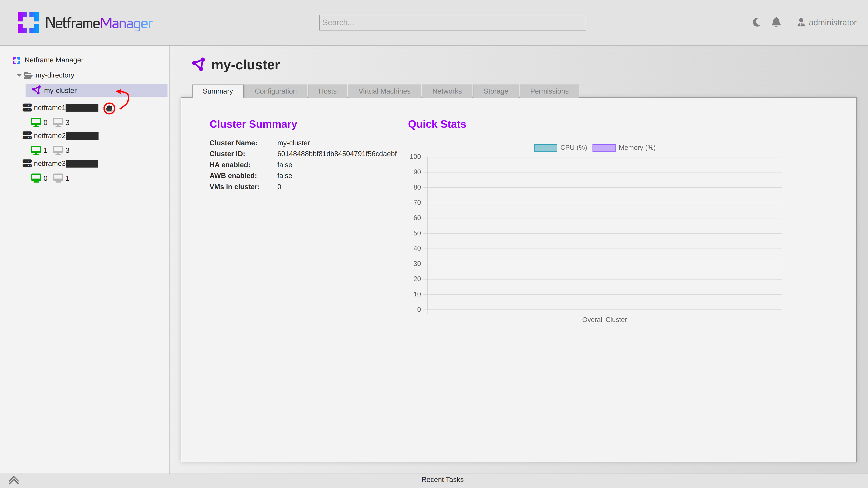
Task: Click the Cluster Summary heading
Action: [253, 124]
